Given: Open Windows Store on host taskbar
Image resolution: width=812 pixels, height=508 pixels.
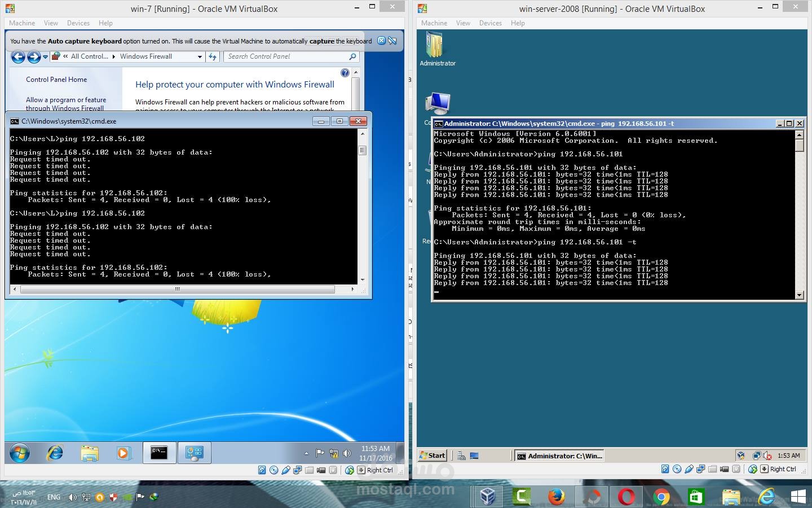Looking at the screenshot, I should [696, 497].
